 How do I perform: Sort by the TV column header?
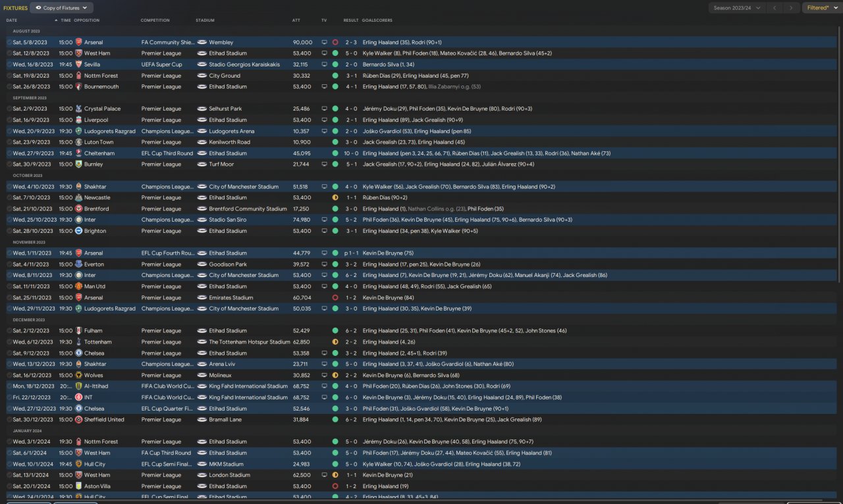point(324,20)
